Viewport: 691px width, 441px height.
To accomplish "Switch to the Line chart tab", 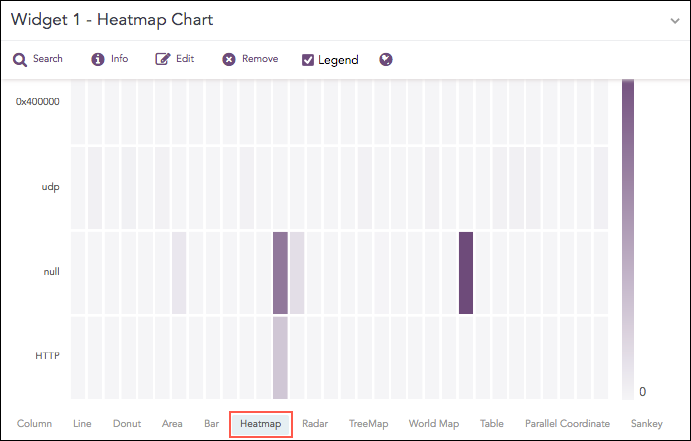I will 82,424.
